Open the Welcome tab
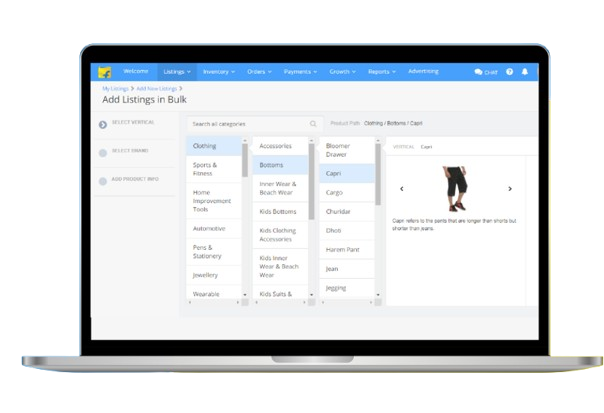 pos(136,71)
